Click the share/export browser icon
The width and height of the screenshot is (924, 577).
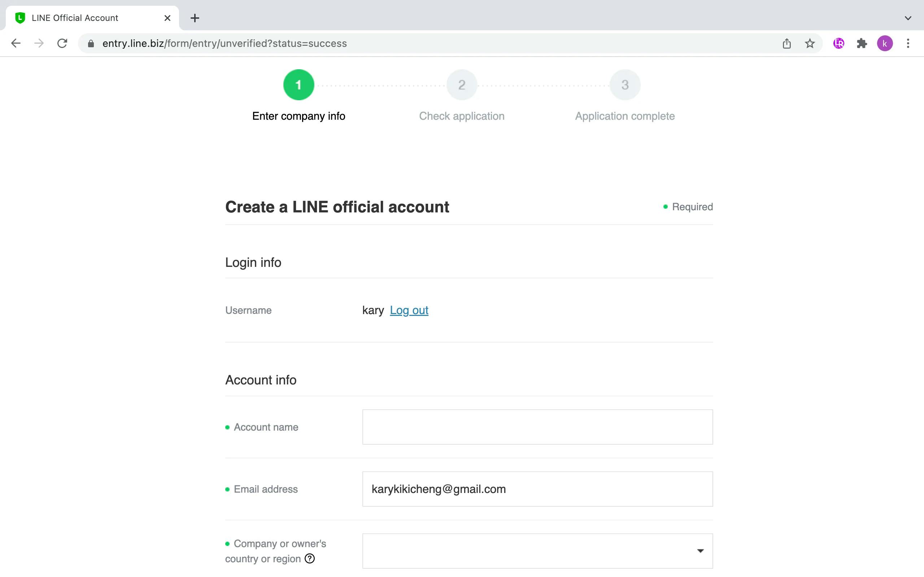pos(787,43)
